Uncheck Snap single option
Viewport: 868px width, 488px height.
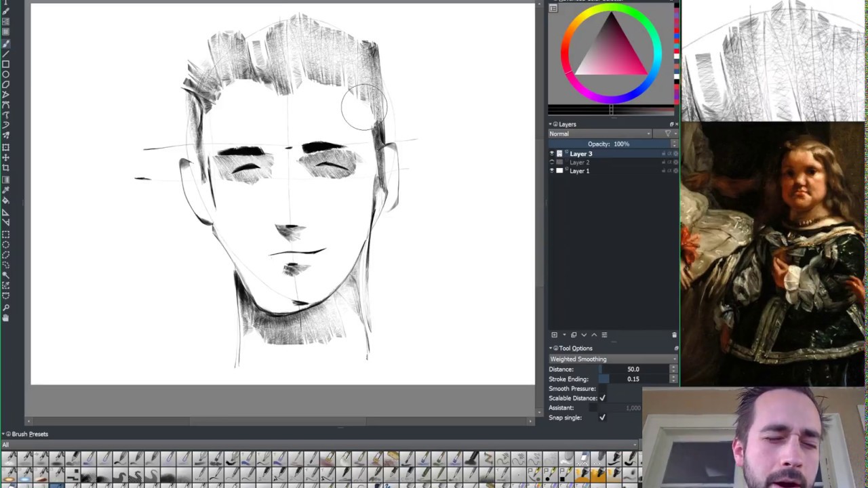(x=602, y=418)
